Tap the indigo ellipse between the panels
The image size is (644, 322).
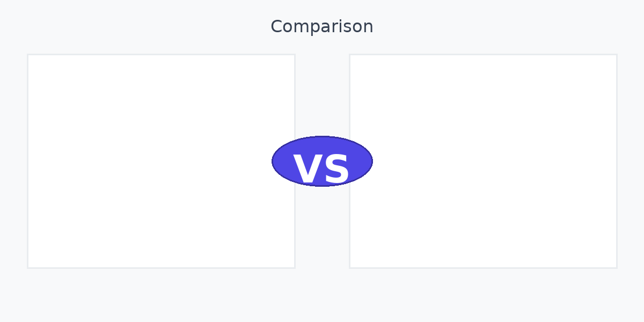[x=322, y=161]
